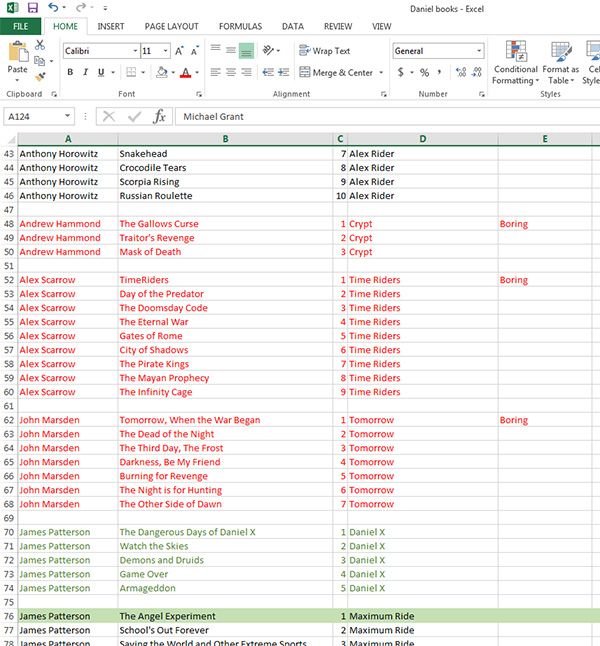The image size is (600, 646).
Task: Open the Font name dropdown showing Calibri
Action: pos(135,51)
